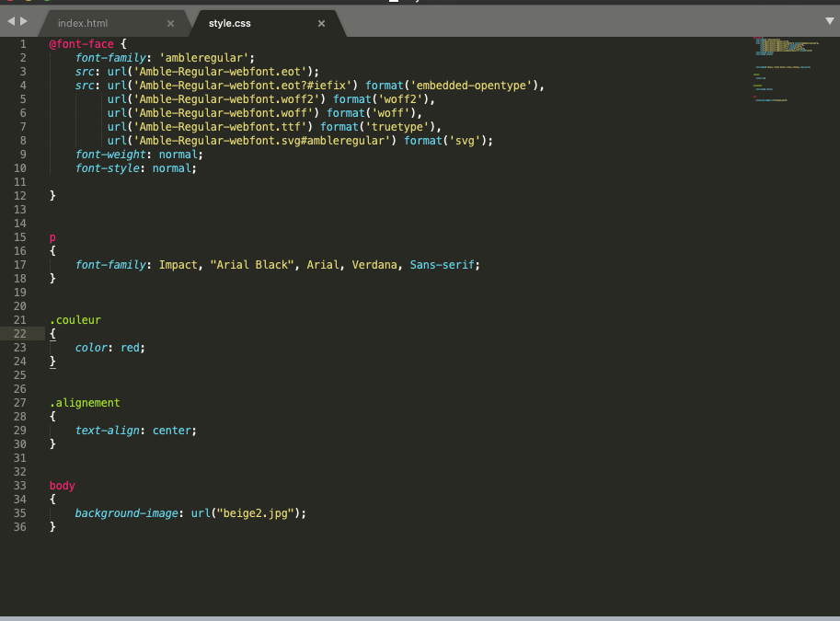Click line number 1 in the gutter
The image size is (840, 621).
(22, 44)
